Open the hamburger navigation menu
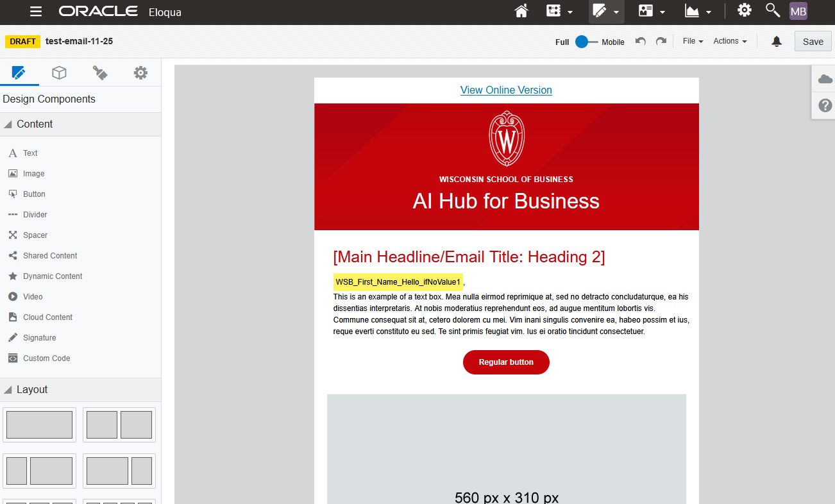 click(x=36, y=12)
